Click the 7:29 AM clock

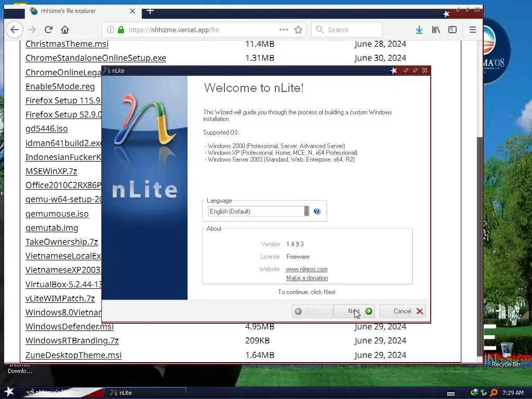pos(513,393)
